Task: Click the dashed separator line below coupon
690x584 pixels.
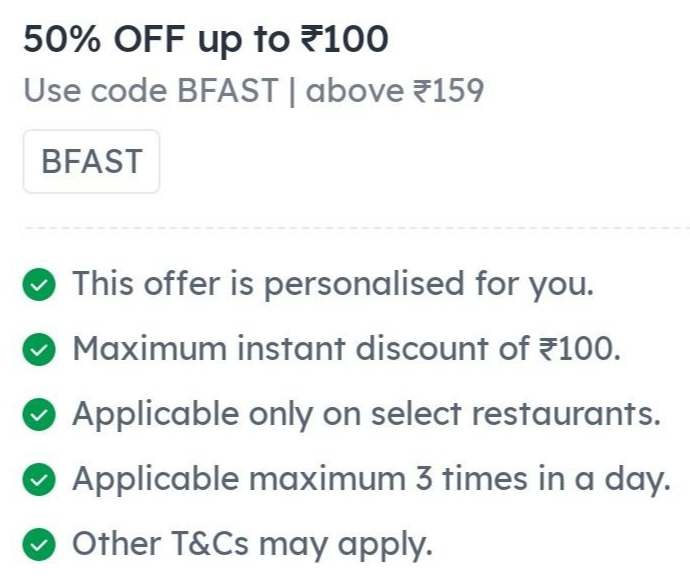Action: click(356, 228)
